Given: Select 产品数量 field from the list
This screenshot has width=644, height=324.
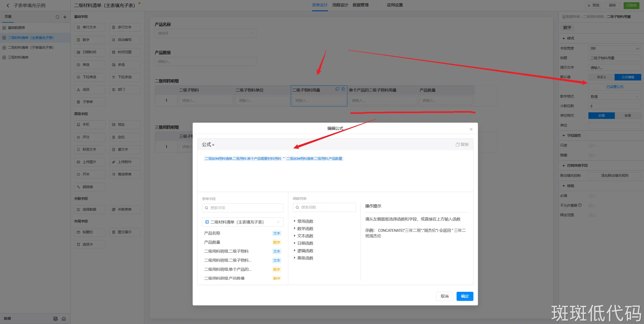Looking at the screenshot, I should tap(212, 242).
